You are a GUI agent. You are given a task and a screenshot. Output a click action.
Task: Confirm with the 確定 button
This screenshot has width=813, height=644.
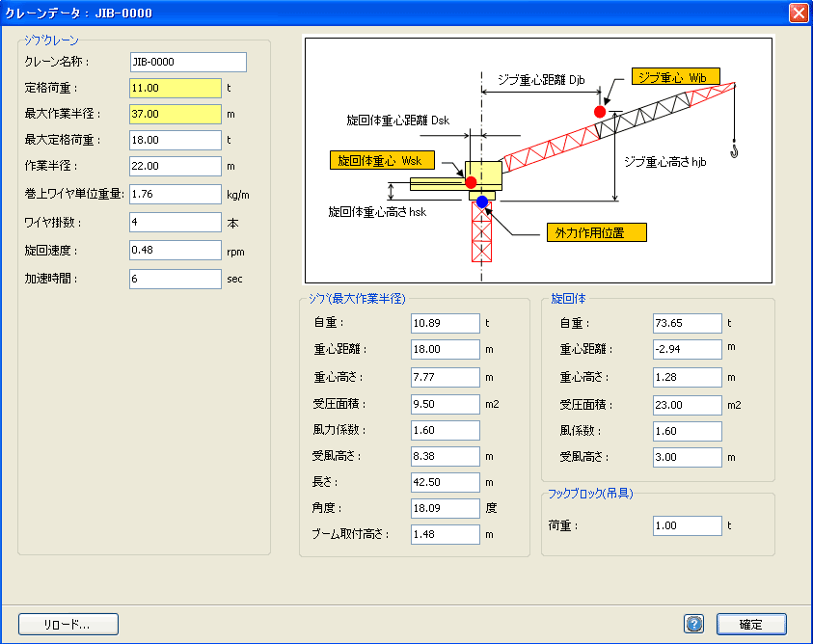coord(751,625)
